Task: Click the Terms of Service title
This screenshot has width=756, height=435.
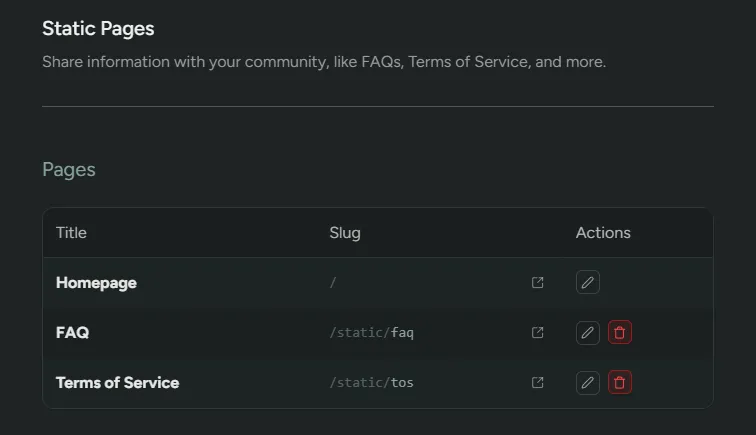Action: pyautogui.click(x=117, y=382)
